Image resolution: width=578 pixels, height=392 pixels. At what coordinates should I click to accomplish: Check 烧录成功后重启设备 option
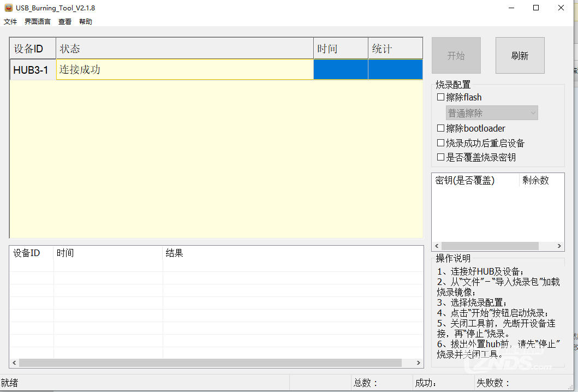[x=440, y=142]
